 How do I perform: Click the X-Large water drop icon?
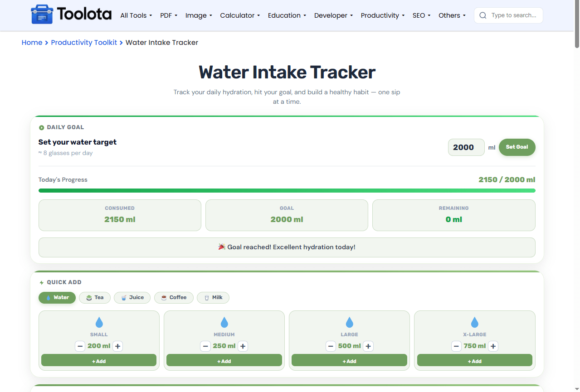474,323
